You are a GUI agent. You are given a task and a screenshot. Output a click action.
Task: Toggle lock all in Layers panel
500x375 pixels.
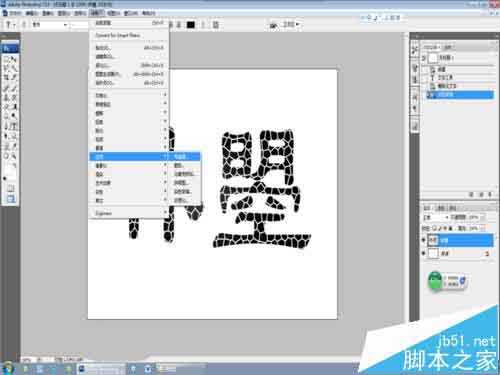(450, 228)
